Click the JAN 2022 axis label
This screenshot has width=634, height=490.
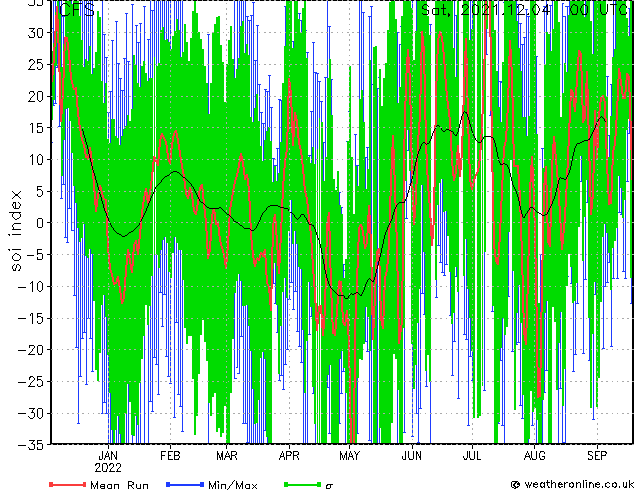coord(108,462)
